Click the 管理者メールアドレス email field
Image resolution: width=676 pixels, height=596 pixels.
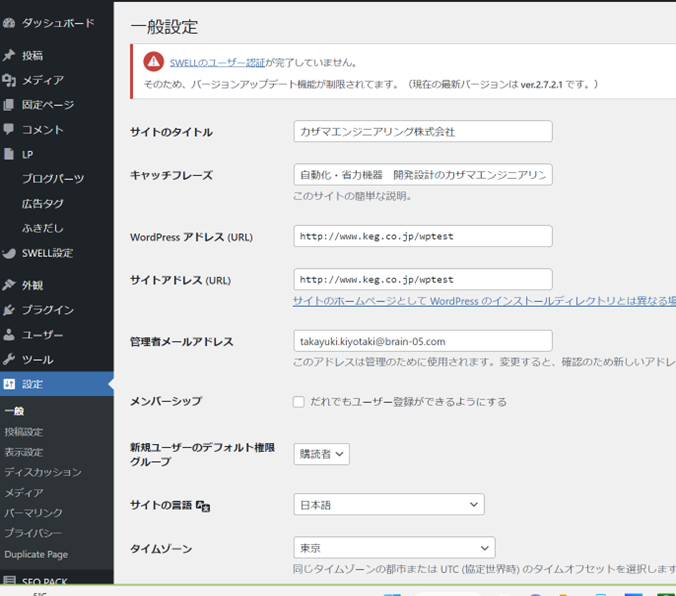[x=423, y=342]
